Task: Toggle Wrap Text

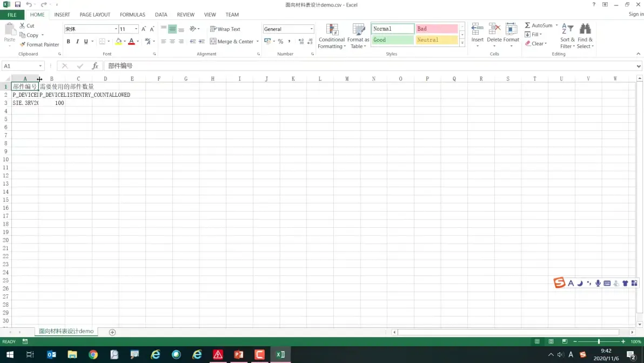Action: tap(225, 29)
